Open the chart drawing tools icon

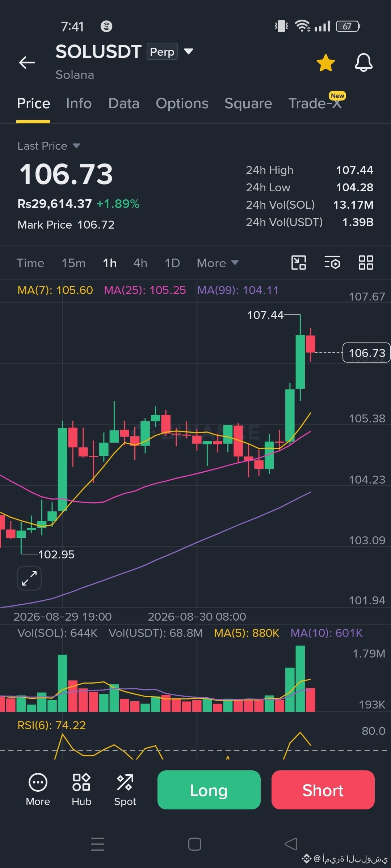click(x=299, y=263)
